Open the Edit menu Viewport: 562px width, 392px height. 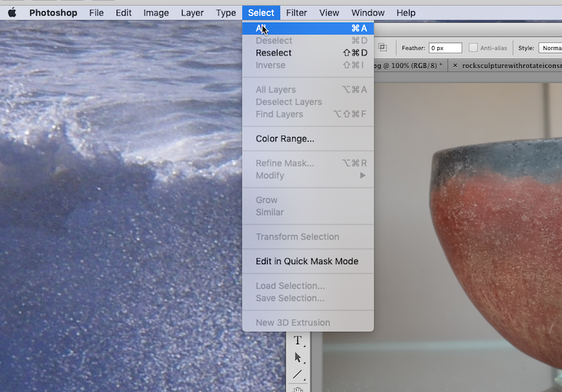[124, 13]
